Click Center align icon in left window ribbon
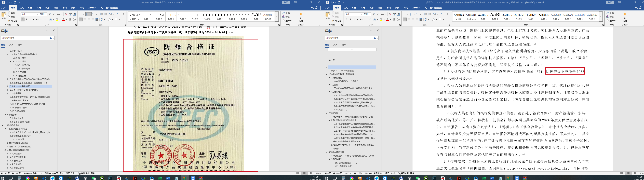 (x=85, y=20)
